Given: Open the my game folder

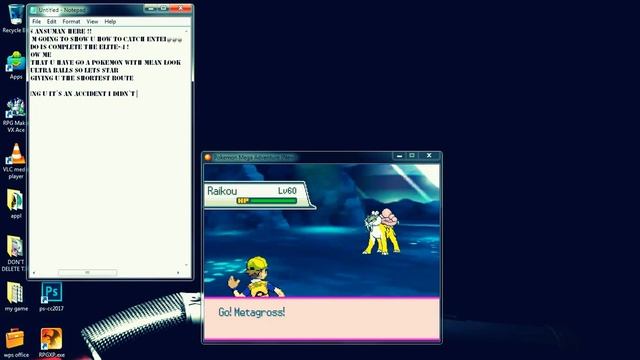Looking at the screenshot, I should click(16, 297).
